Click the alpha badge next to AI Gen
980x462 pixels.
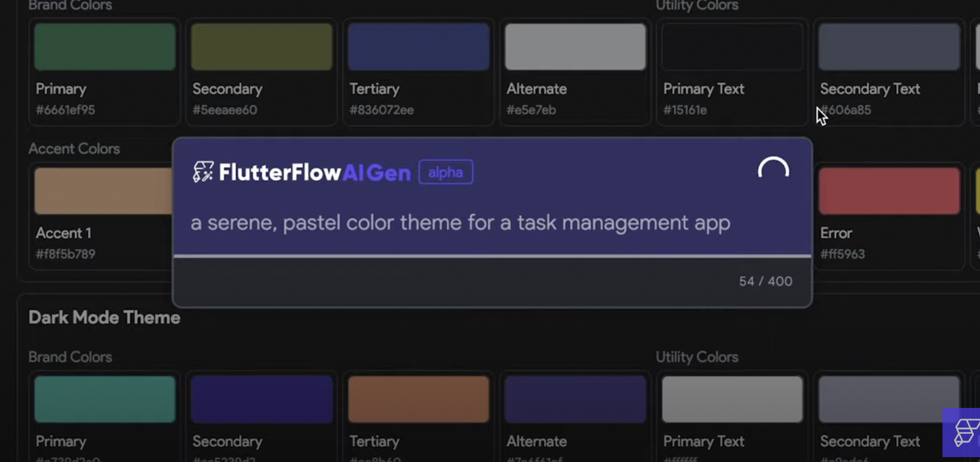click(x=446, y=172)
